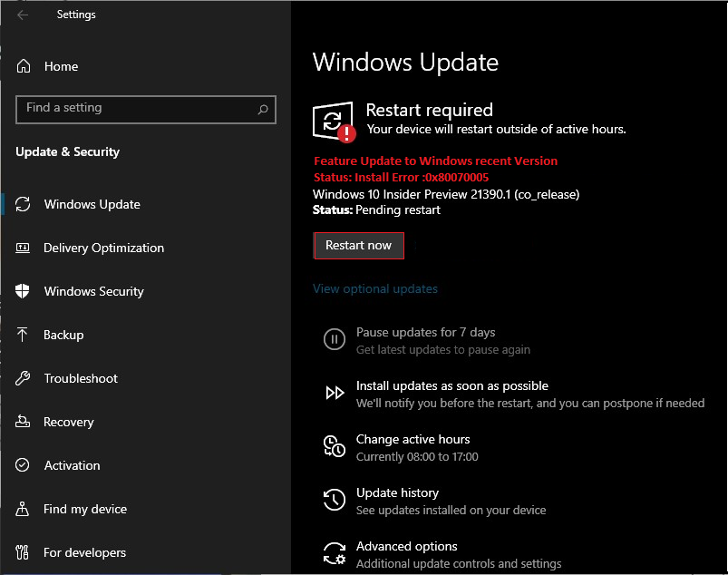Focus the Find a setting search box
Screen dimensions: 728x575
coord(146,110)
